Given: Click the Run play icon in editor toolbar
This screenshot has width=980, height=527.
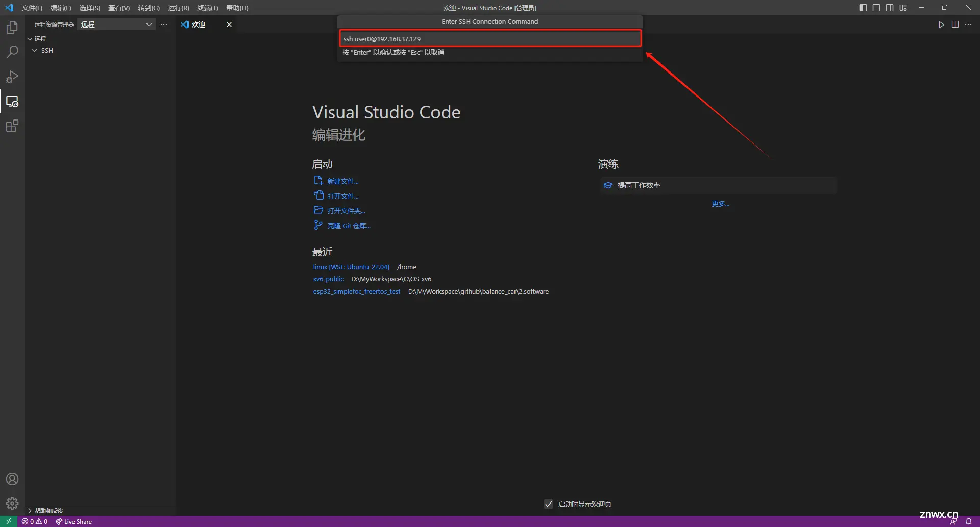Looking at the screenshot, I should (x=941, y=25).
